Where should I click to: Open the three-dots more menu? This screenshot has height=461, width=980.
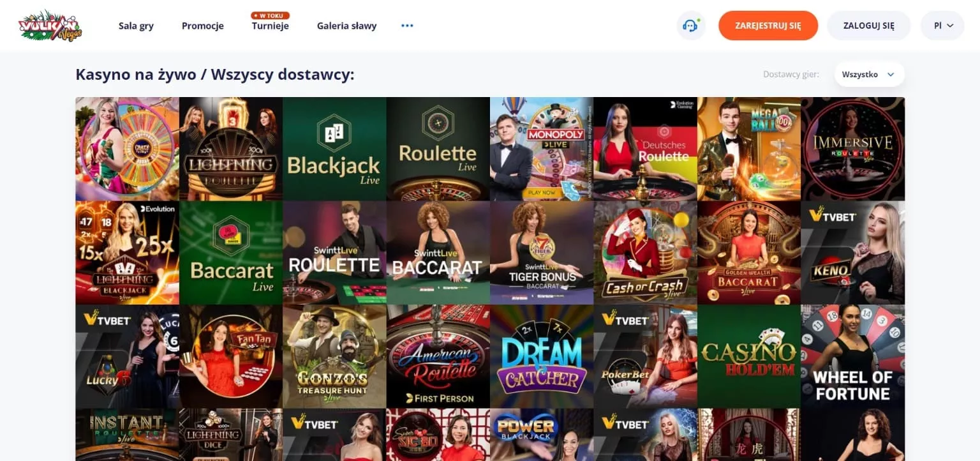(x=407, y=26)
